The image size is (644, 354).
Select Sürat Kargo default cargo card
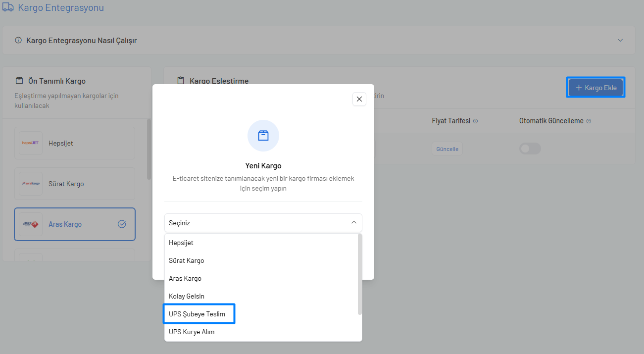click(75, 184)
